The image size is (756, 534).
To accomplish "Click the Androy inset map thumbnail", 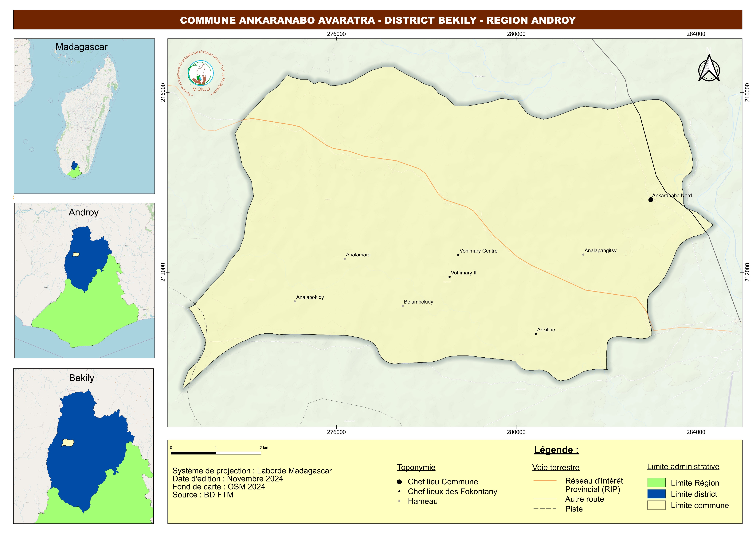I will point(85,281).
